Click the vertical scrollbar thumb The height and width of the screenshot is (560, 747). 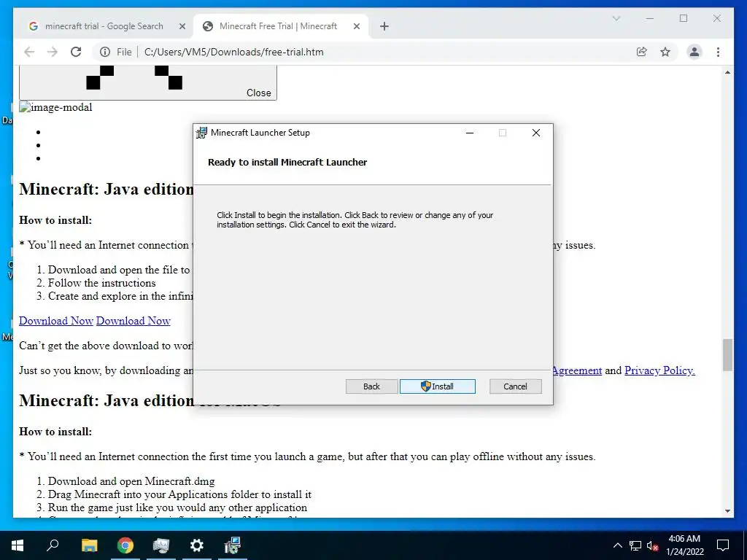(727, 355)
